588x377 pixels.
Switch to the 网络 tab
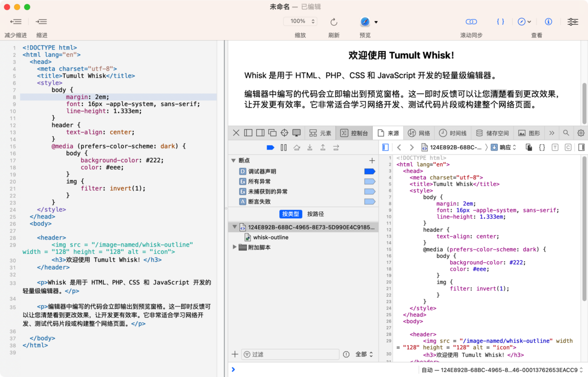419,133
